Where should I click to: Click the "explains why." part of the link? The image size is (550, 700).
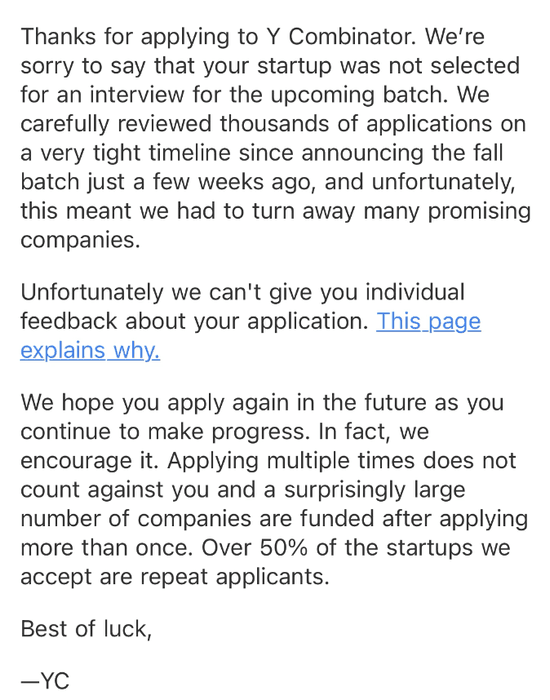click(x=90, y=350)
